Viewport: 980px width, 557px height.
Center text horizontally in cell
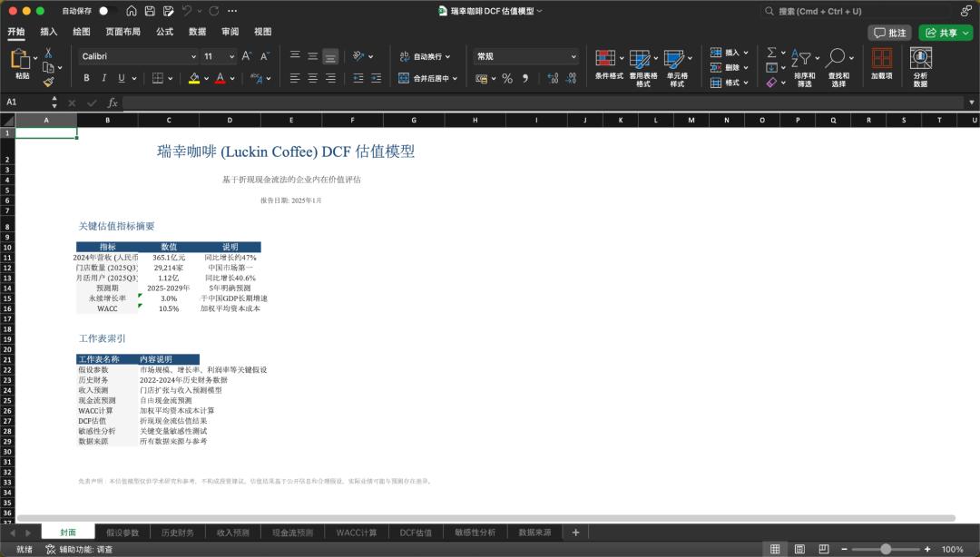click(312, 78)
